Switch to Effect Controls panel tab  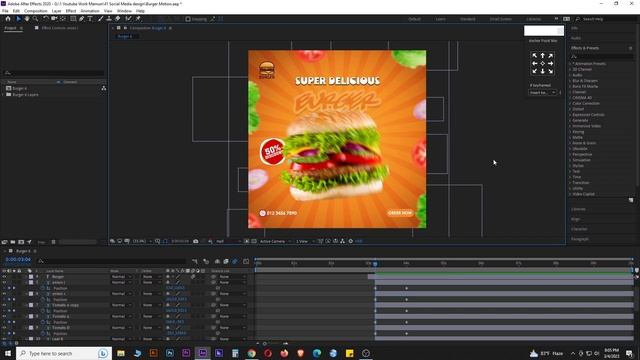point(60,28)
